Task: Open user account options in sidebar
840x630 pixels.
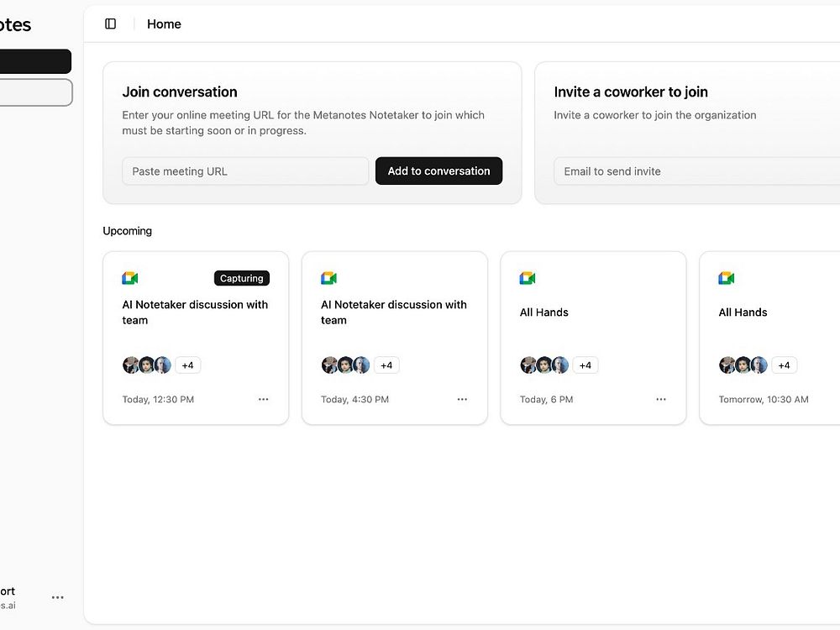Action: click(57, 597)
